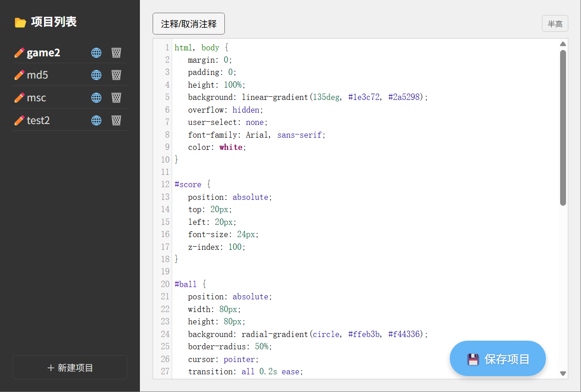The image size is (581, 392).
Task: Select the md5 project
Action: click(x=37, y=75)
